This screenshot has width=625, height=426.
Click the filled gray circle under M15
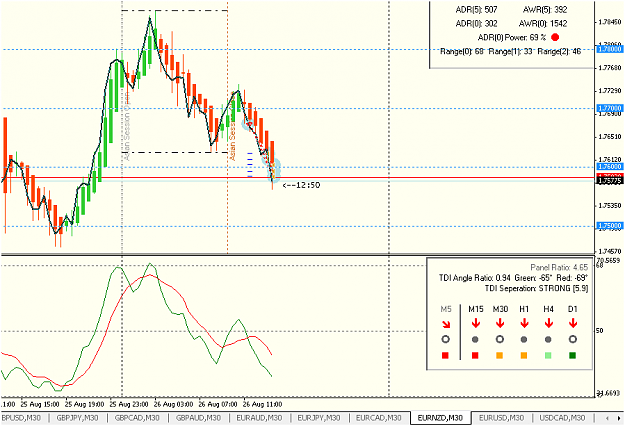[x=475, y=340]
